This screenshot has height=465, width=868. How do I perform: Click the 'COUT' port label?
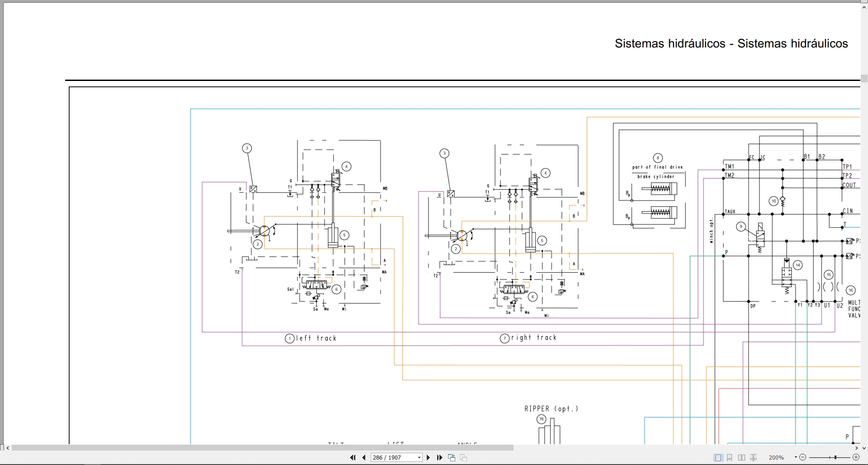849,185
